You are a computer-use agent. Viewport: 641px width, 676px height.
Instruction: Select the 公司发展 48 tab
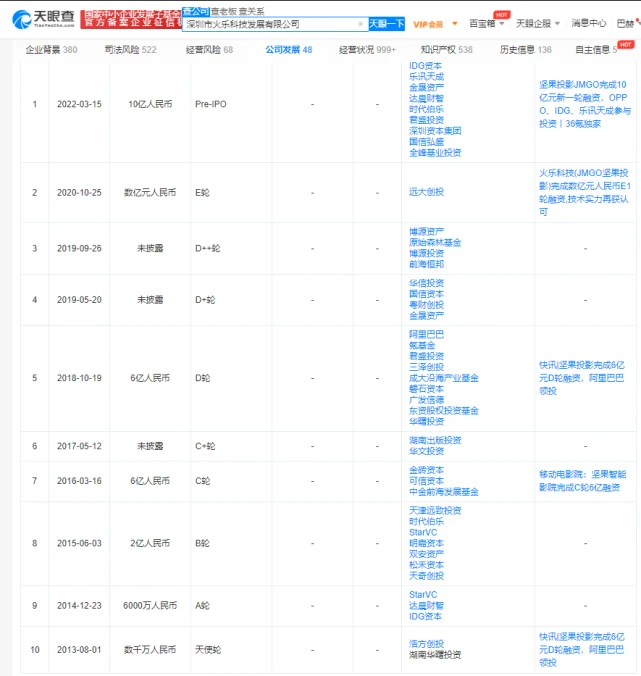(288, 50)
